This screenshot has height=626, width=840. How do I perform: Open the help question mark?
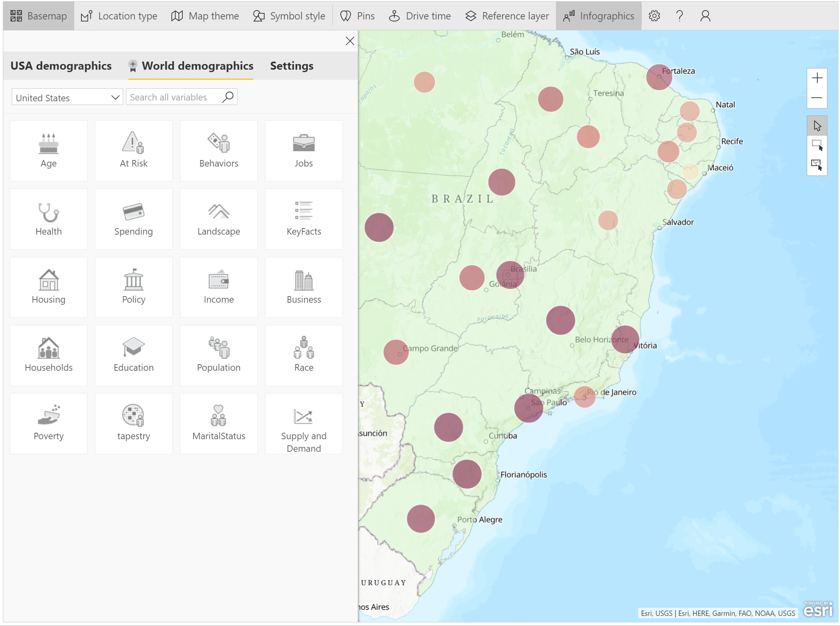pos(680,16)
